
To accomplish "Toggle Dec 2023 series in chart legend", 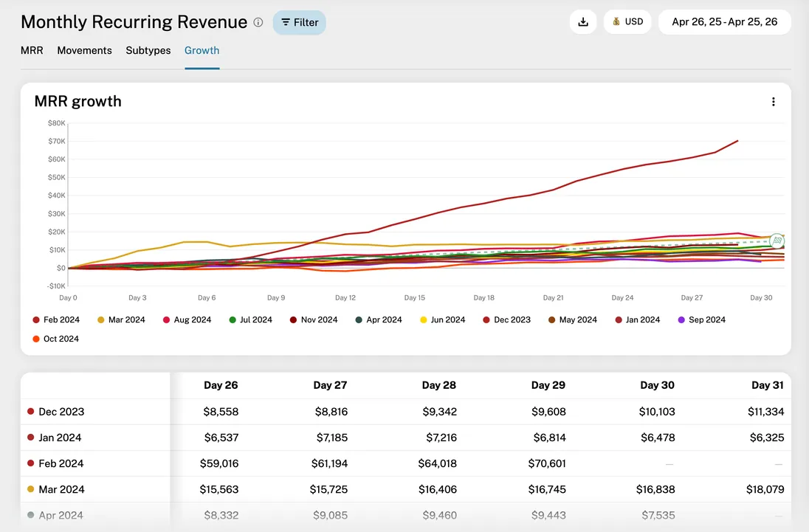I will 506,319.
